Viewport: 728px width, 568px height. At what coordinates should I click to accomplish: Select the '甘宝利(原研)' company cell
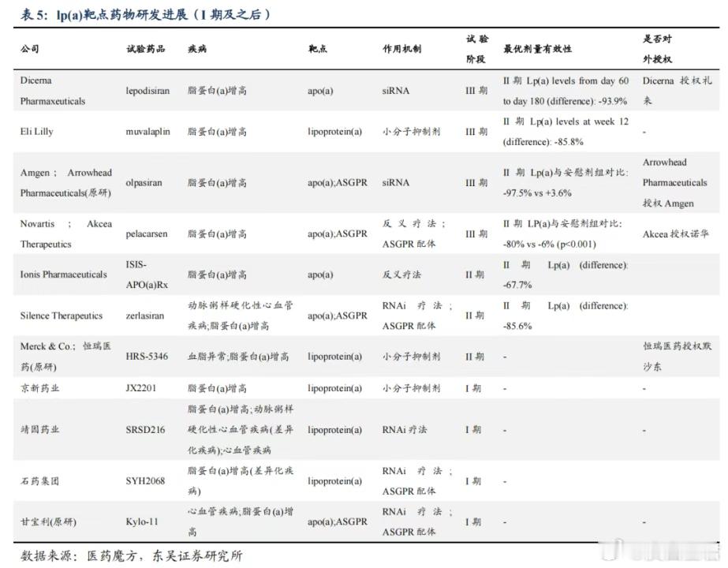tap(48, 521)
